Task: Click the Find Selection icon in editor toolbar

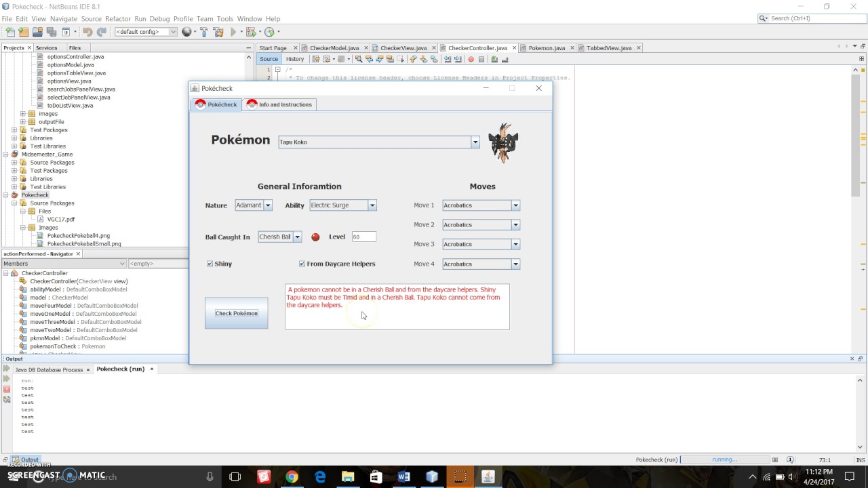Action: click(x=359, y=59)
